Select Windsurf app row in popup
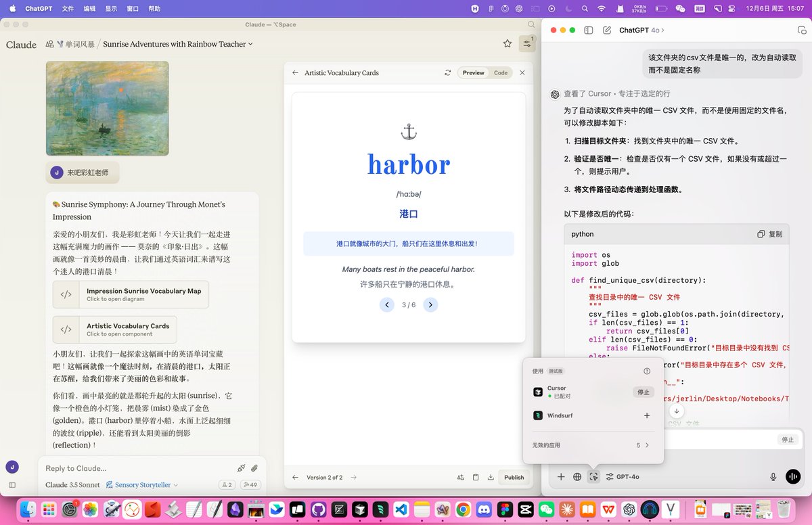Image resolution: width=812 pixels, height=525 pixels. 593,415
